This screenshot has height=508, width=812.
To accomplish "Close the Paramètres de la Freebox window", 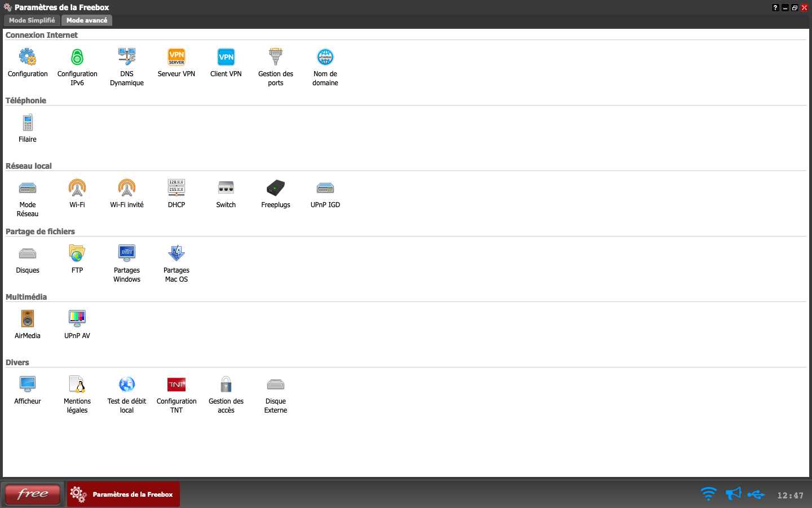I will pos(805,7).
